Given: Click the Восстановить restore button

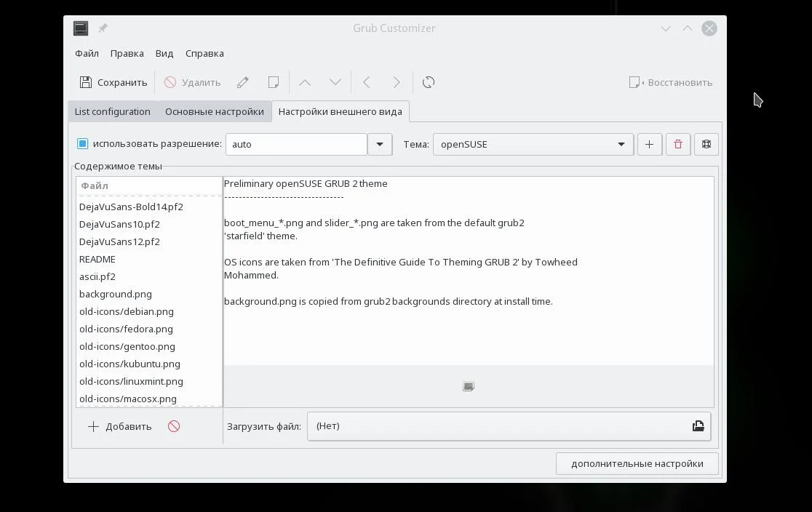Looking at the screenshot, I should [x=671, y=82].
